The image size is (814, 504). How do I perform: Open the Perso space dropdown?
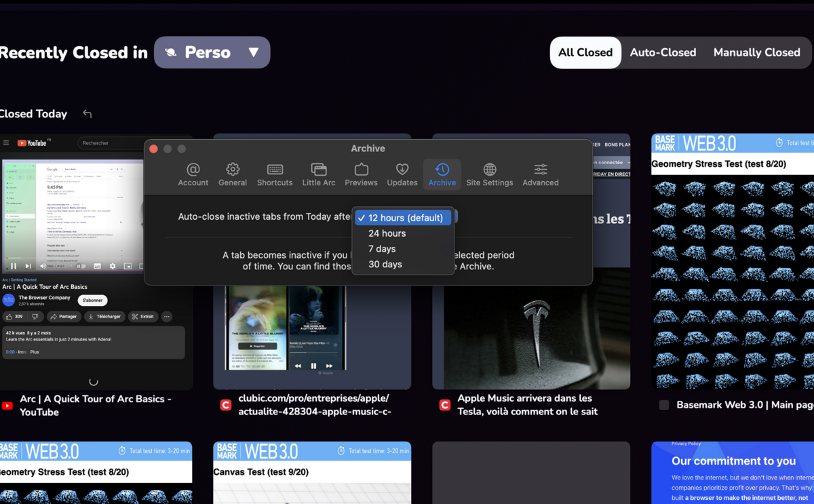coord(212,52)
